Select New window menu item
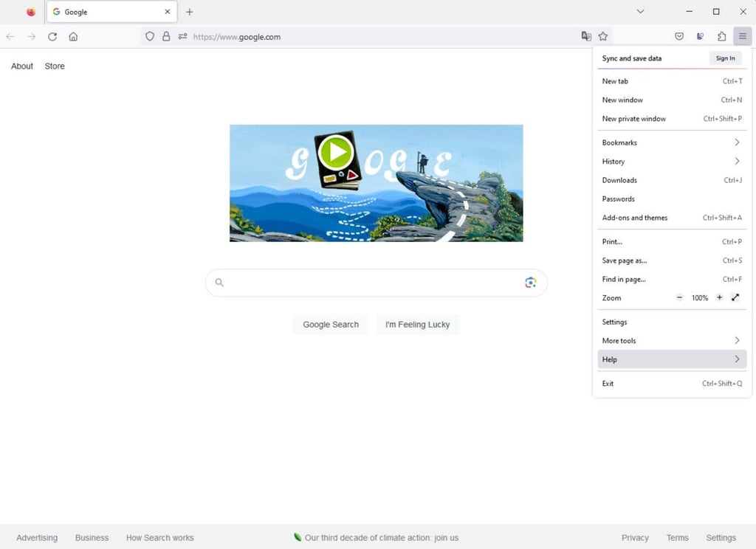This screenshot has width=756, height=549. 672,100
